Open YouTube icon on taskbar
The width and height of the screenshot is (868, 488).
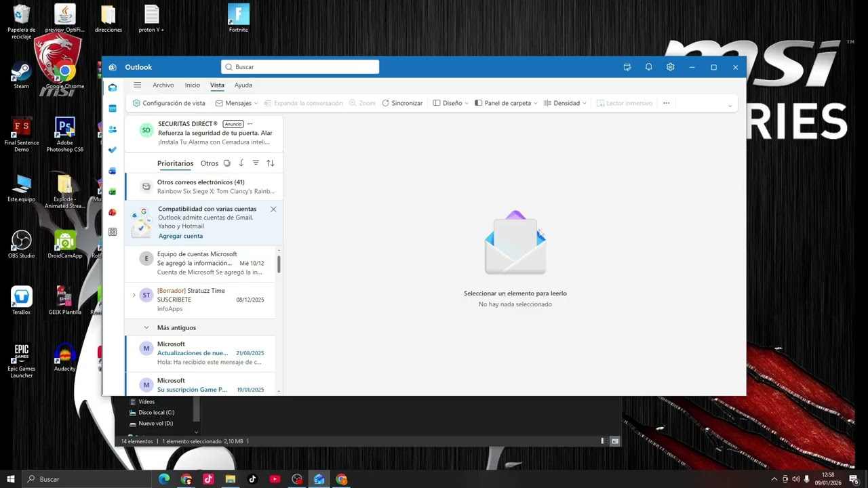[275, 479]
